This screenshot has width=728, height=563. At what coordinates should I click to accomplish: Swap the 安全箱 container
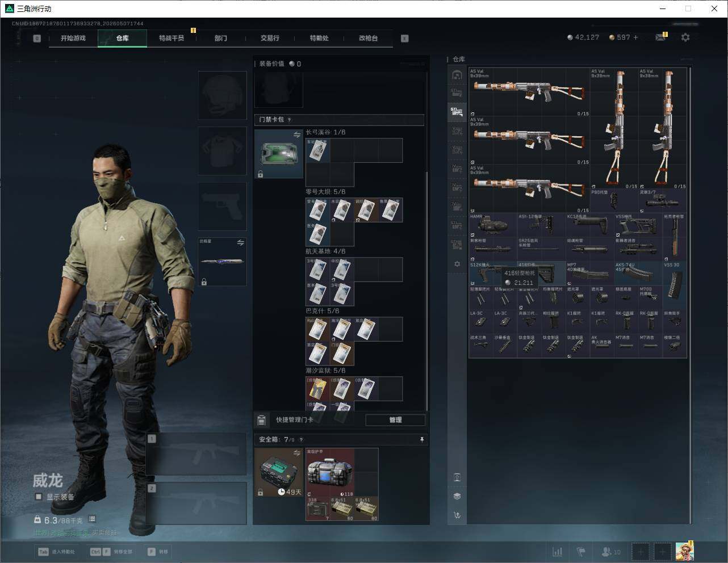click(297, 453)
